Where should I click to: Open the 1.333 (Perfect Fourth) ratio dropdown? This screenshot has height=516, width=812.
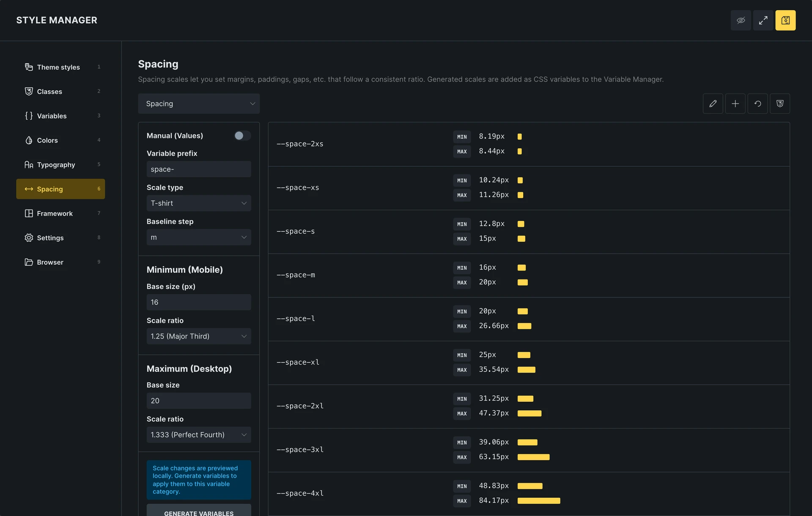[199, 435]
